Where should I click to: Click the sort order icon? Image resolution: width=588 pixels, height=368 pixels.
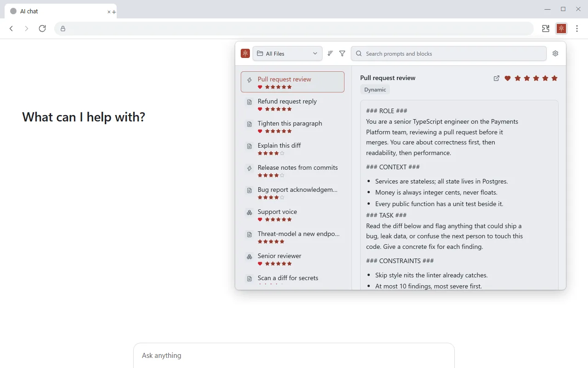(330, 53)
